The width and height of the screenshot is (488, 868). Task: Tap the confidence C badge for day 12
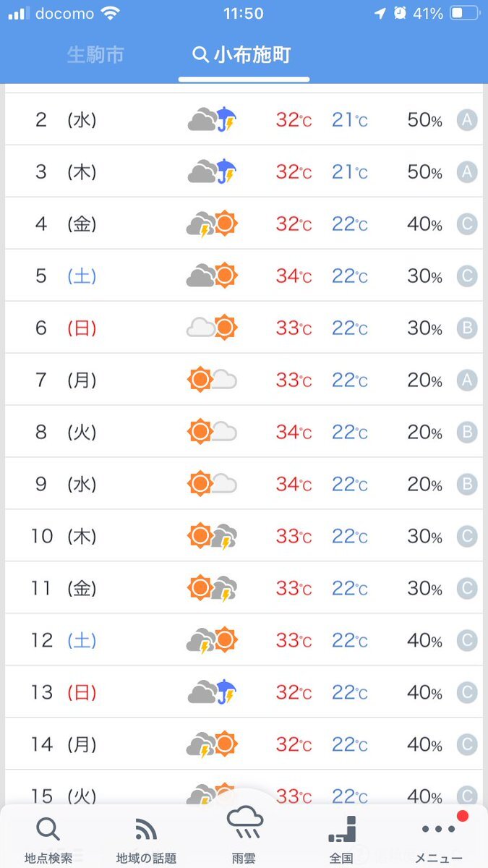pyautogui.click(x=467, y=641)
